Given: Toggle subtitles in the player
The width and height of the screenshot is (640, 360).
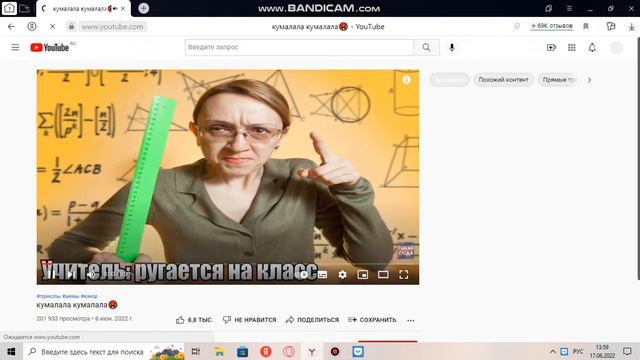Looking at the screenshot, I should [x=322, y=274].
